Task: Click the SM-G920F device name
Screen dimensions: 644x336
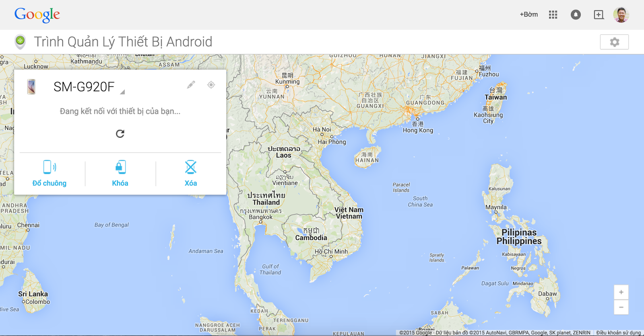Action: (x=84, y=87)
